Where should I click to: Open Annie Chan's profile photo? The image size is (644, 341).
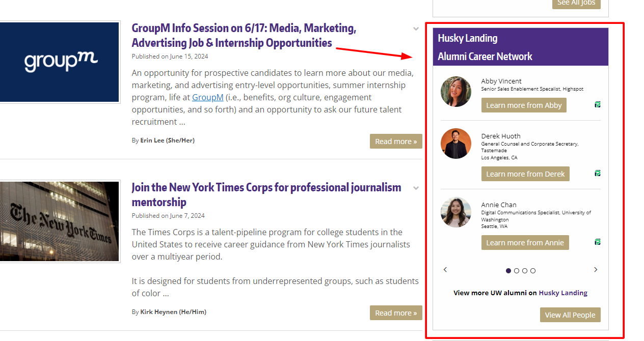click(456, 212)
